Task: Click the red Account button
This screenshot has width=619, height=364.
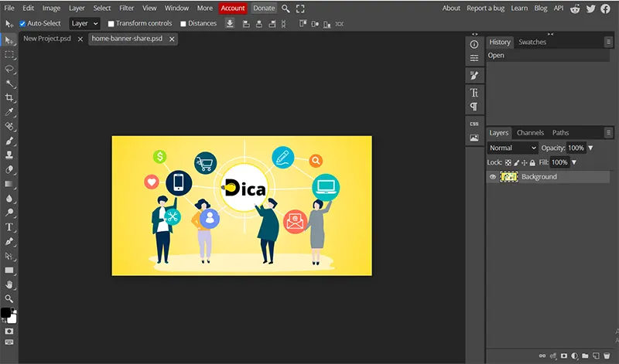Action: [x=233, y=9]
